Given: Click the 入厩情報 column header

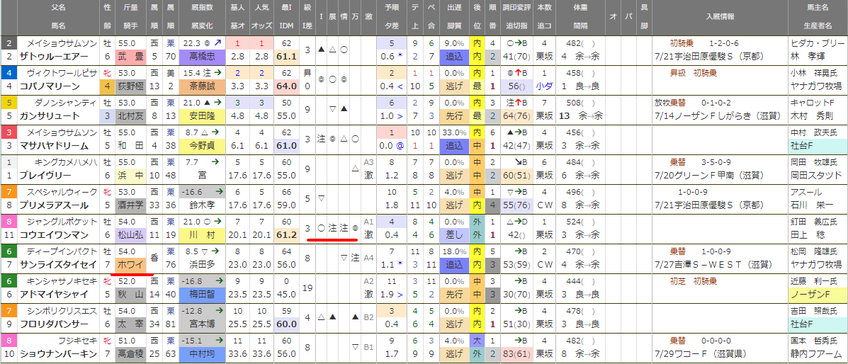Looking at the screenshot, I should coord(719,17).
